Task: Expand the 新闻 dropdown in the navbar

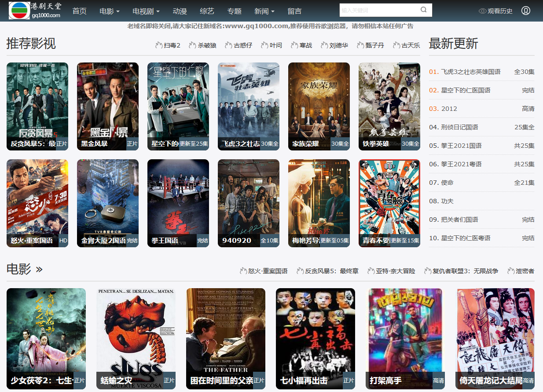Action: coord(264,11)
